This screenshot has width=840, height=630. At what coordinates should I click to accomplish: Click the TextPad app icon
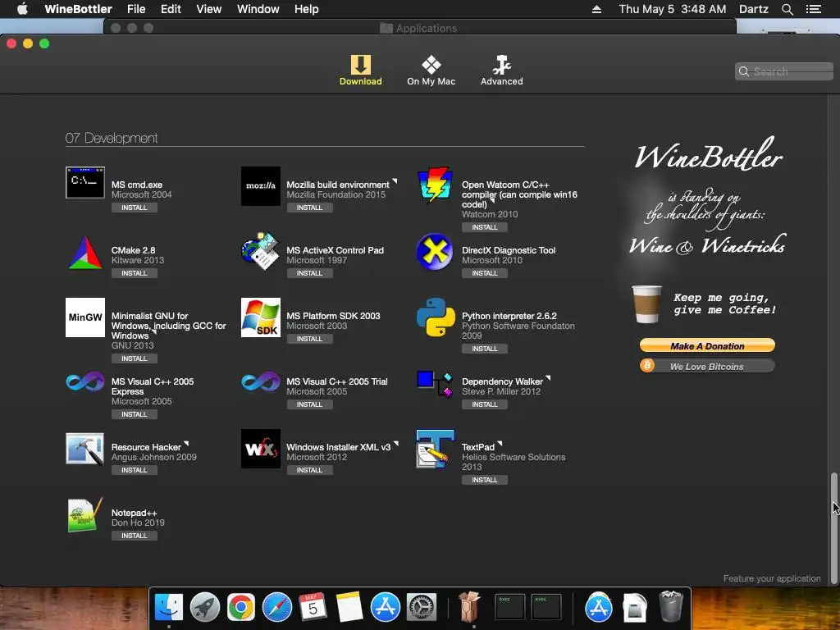436,449
